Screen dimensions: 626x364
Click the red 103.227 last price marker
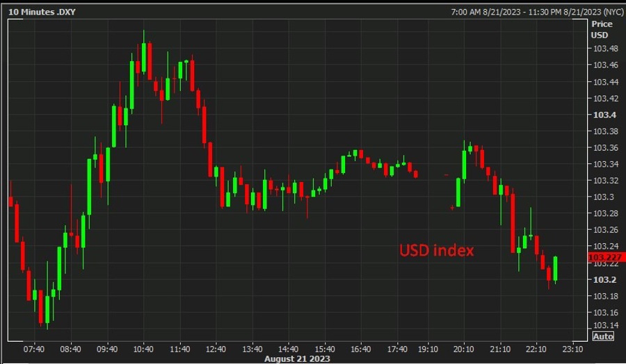pos(607,257)
